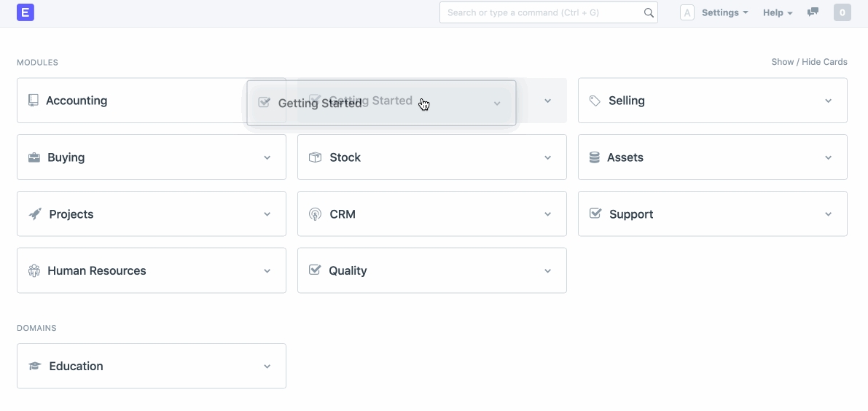Open the Quality module

click(348, 270)
